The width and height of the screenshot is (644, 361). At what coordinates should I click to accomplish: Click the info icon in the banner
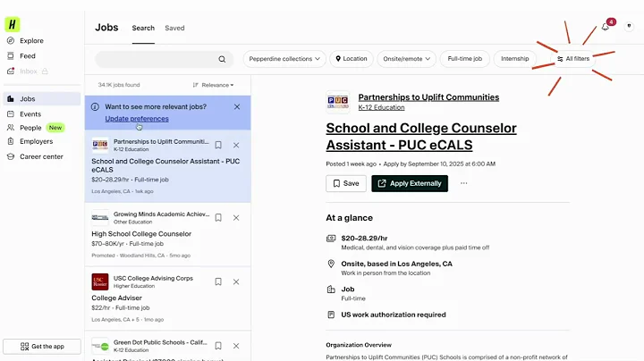(95, 106)
